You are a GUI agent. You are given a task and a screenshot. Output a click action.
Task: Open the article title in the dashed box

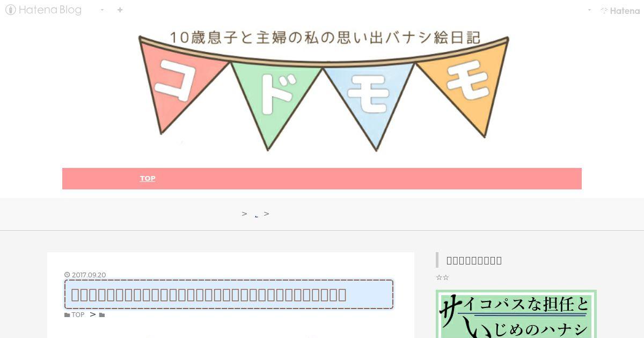[x=229, y=295]
